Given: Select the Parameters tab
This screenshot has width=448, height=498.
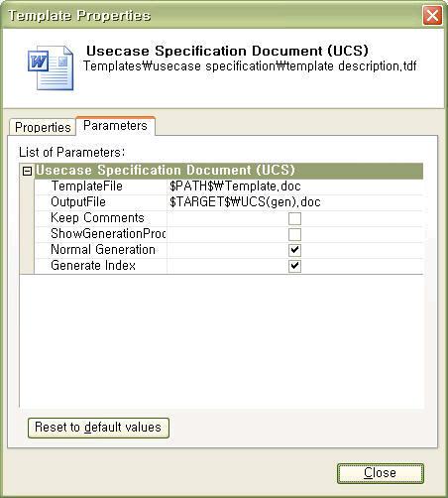Looking at the screenshot, I should coord(115,126).
